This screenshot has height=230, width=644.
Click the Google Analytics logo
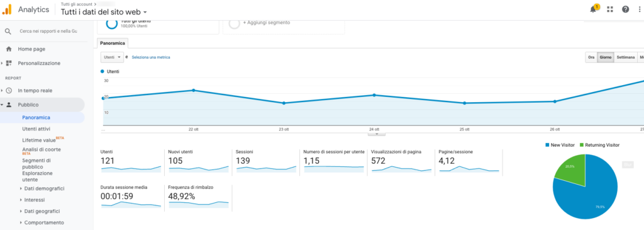[7, 9]
